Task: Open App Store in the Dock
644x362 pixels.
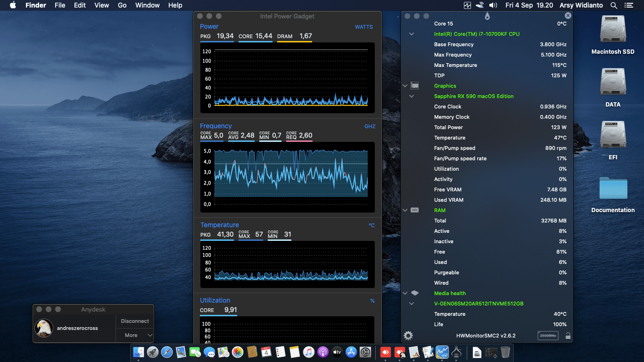Action: [351, 352]
